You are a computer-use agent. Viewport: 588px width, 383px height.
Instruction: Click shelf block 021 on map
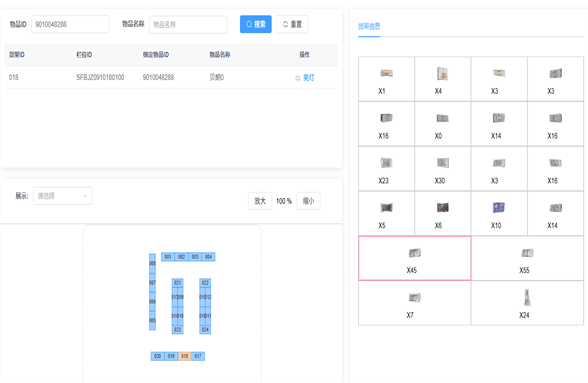tap(177, 283)
